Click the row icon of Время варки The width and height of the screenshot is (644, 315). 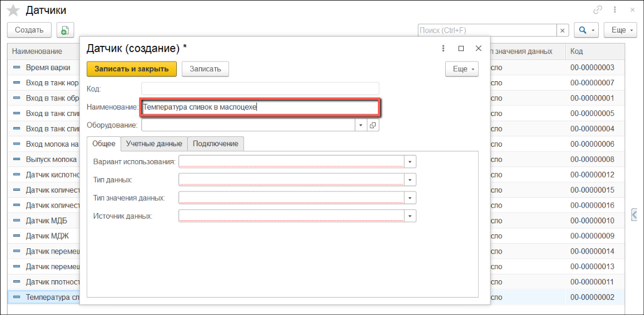coord(17,68)
